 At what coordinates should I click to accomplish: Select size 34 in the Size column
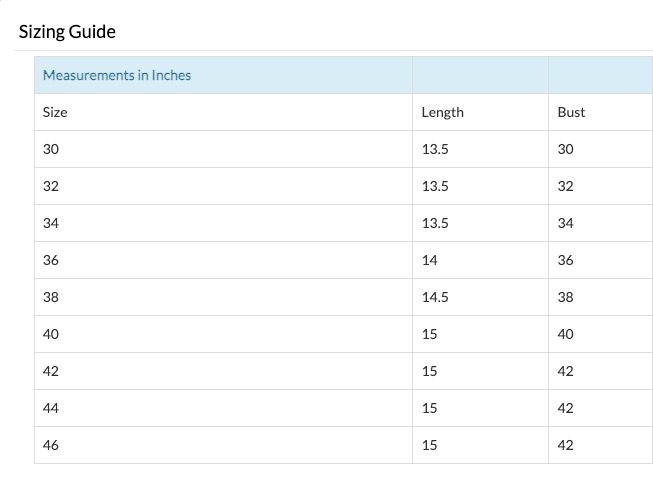pos(51,223)
